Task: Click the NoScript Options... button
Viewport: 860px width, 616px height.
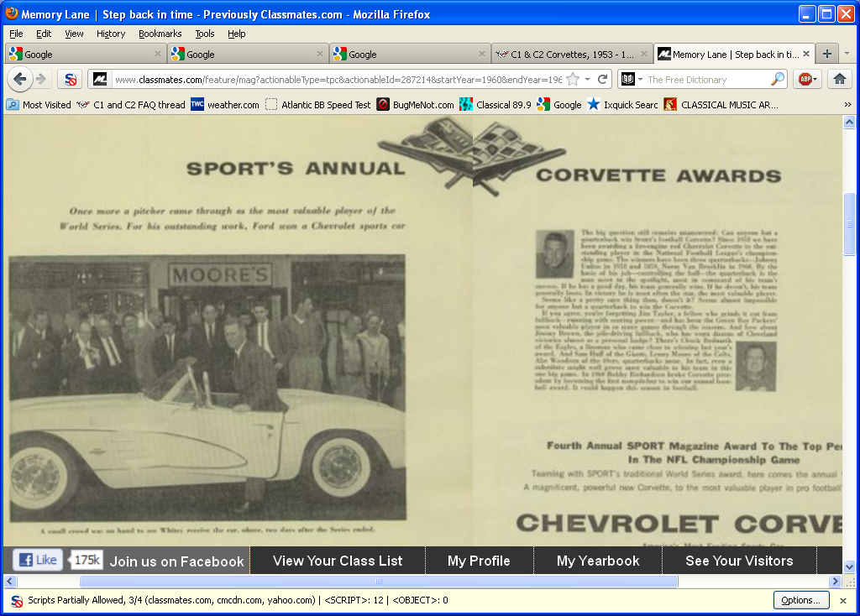Action: 800,600
